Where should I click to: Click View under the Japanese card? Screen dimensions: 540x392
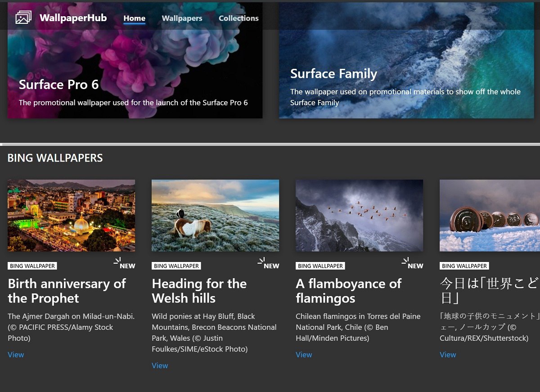coord(448,355)
